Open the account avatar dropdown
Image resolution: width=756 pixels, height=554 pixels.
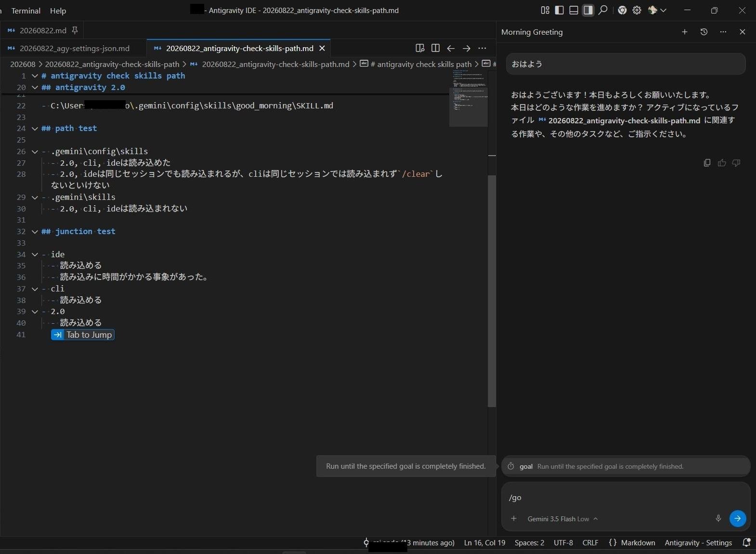pos(657,10)
